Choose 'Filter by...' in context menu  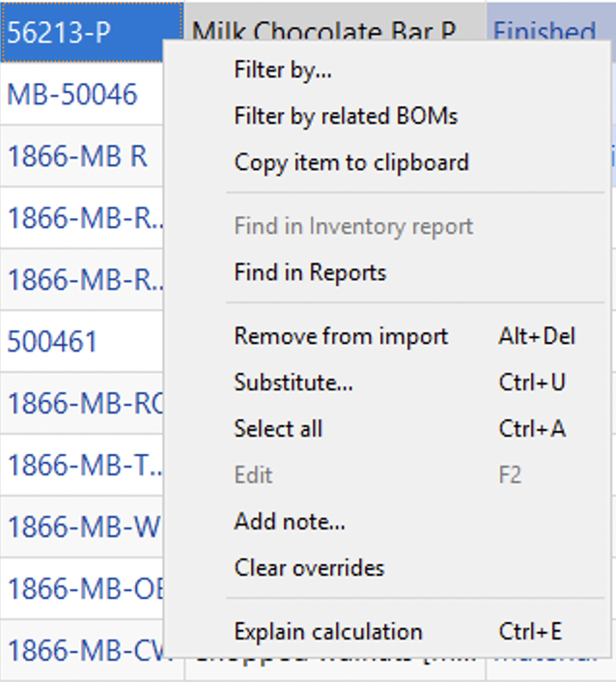coord(284,71)
